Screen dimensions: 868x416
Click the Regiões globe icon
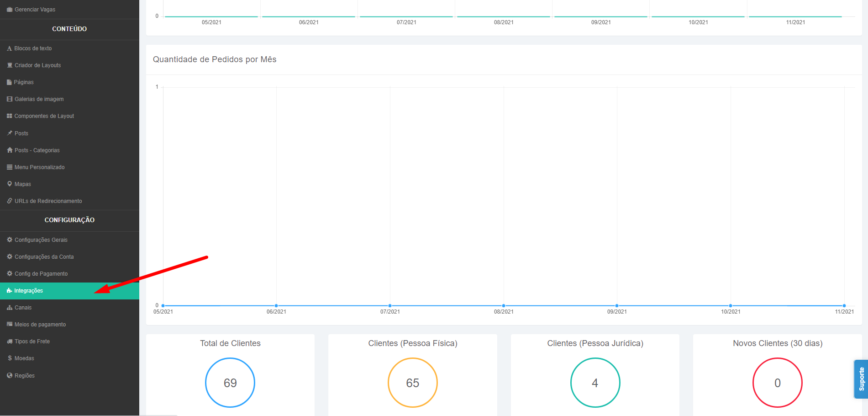(10, 375)
